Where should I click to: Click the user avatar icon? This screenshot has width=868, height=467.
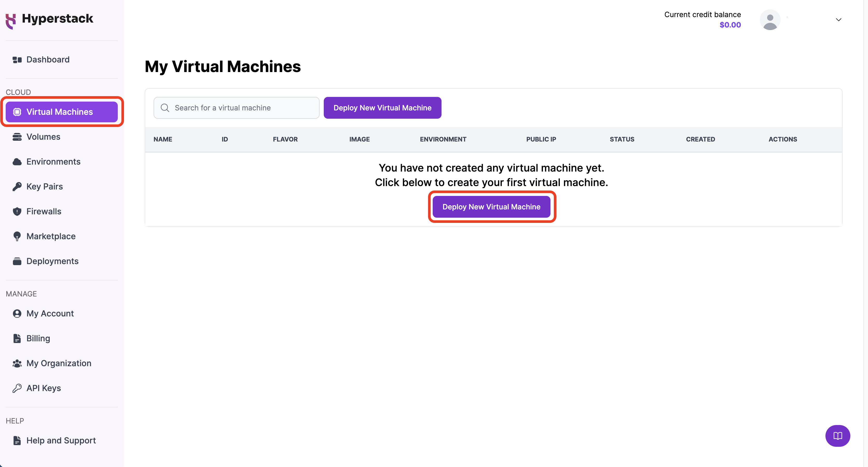click(770, 19)
